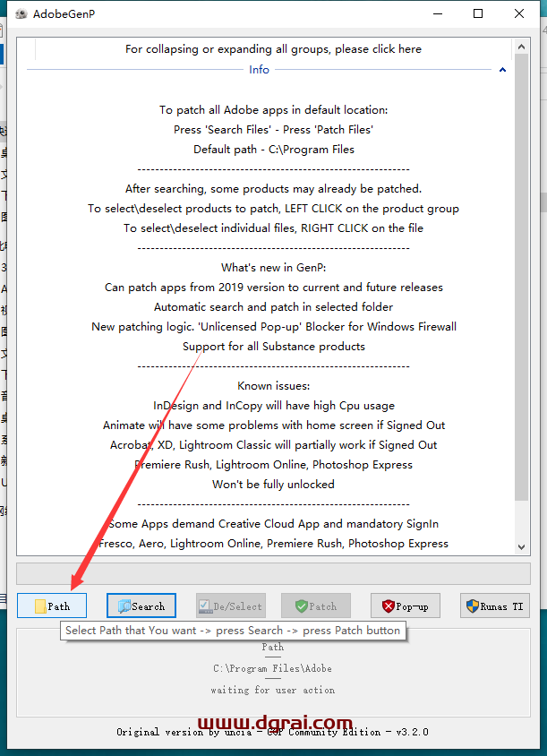Click the empty progress bar above the buttons
The width and height of the screenshot is (547, 756).
(x=273, y=574)
